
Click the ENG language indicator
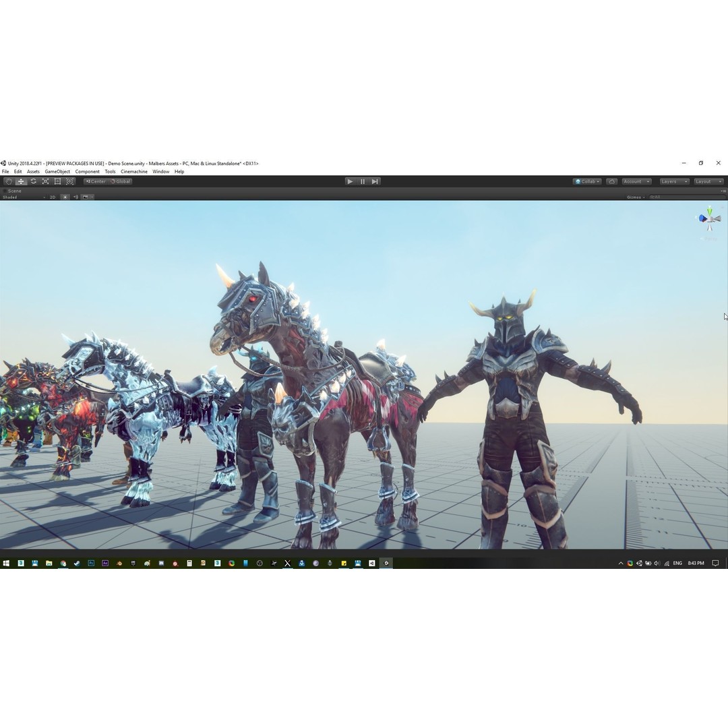pos(678,563)
